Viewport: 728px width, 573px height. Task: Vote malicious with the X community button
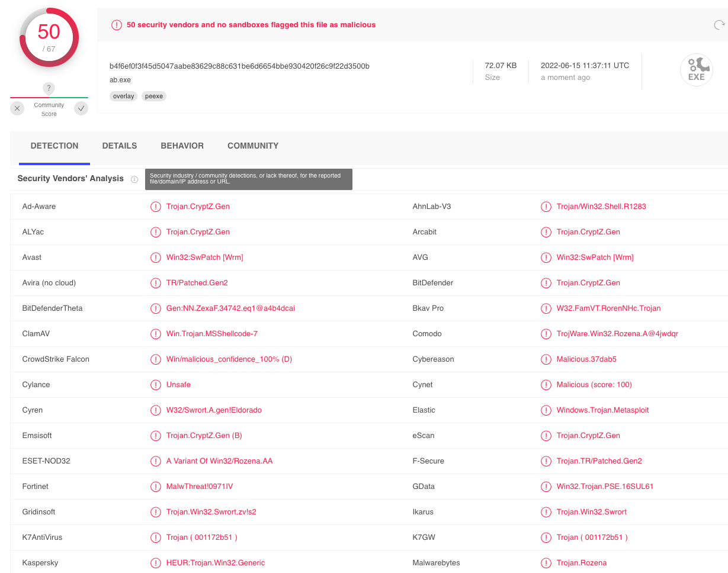coord(17,108)
